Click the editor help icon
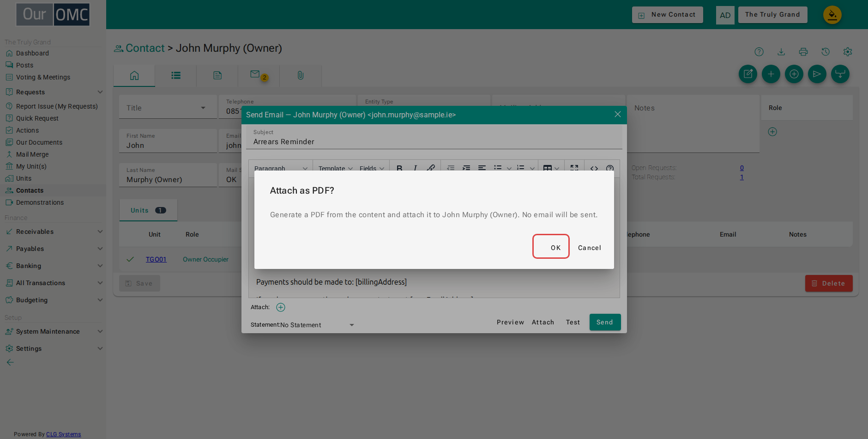This screenshot has width=868, height=439. [x=610, y=168]
